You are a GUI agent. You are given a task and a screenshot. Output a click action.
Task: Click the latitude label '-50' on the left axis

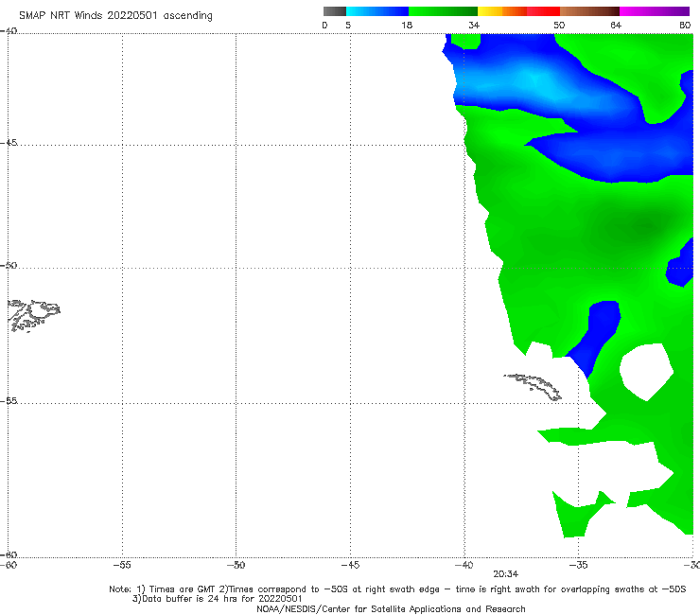point(9,265)
